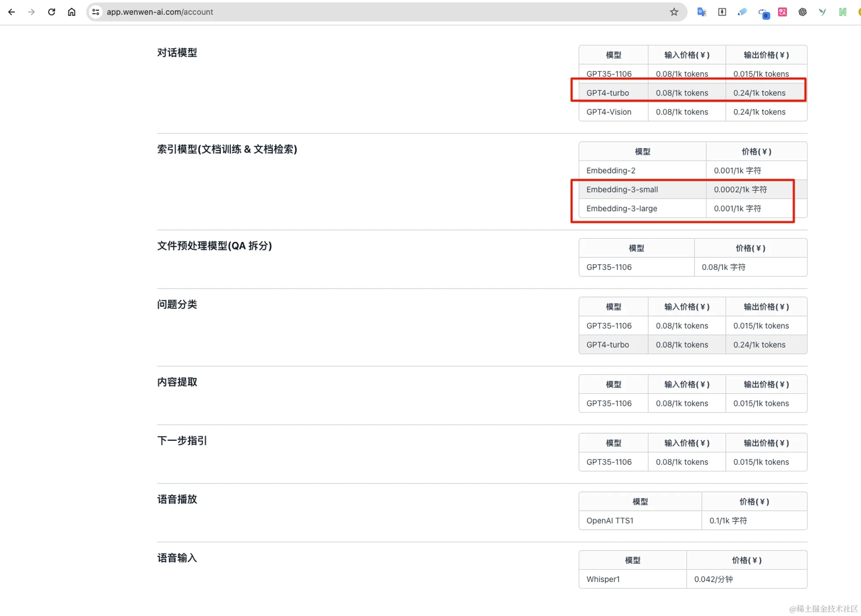Click GPT4-turbo row in 对话模型 table

point(693,93)
